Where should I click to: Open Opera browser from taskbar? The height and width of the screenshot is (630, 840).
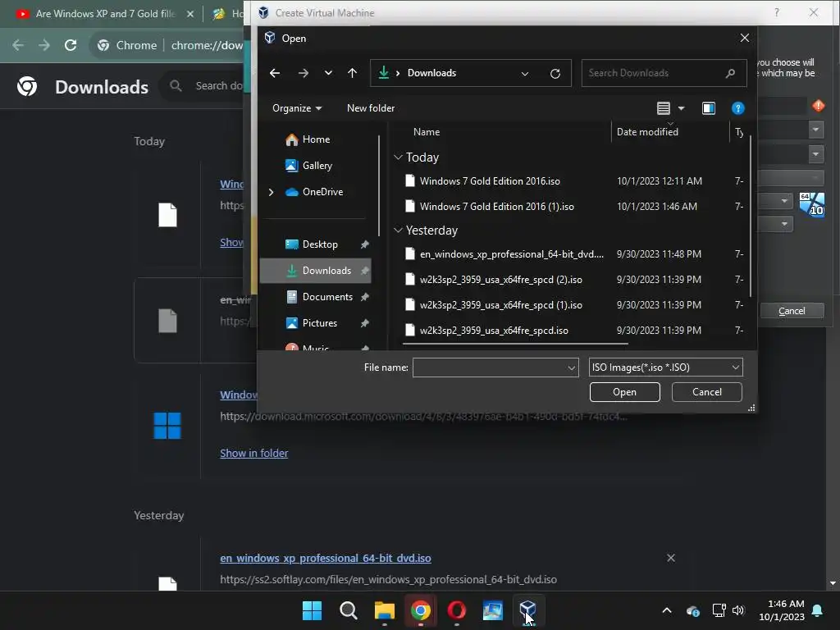(x=456, y=610)
